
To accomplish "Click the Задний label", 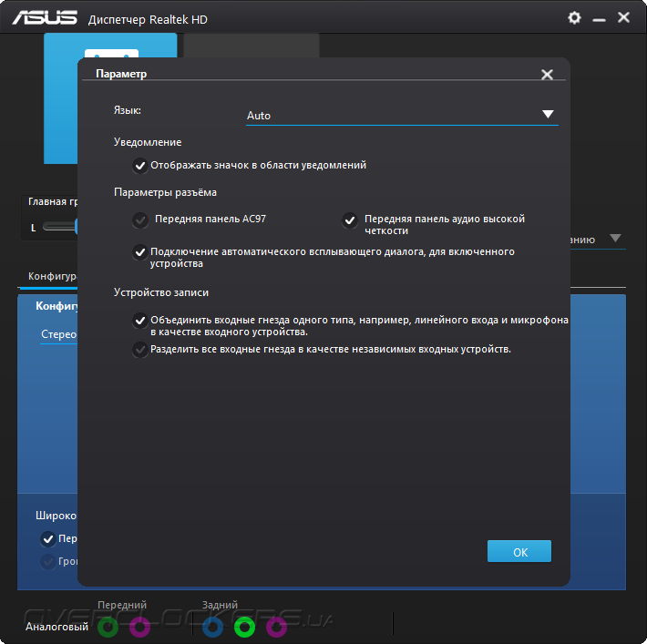I will click(x=220, y=605).
